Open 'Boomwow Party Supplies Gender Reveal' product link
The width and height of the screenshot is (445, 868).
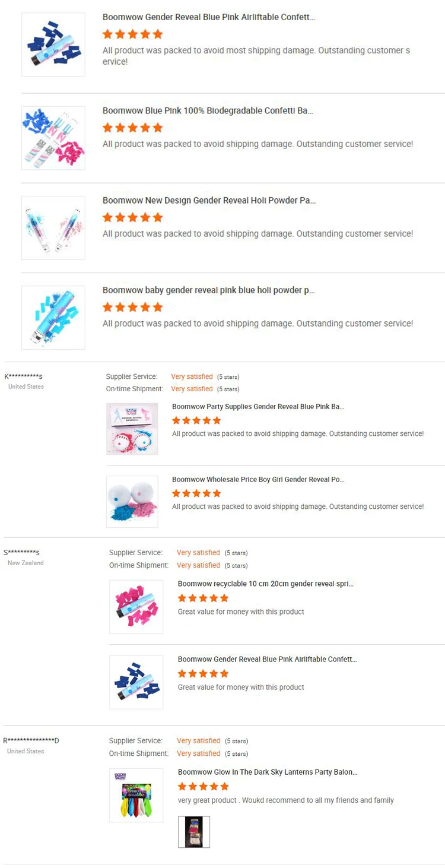[258, 407]
